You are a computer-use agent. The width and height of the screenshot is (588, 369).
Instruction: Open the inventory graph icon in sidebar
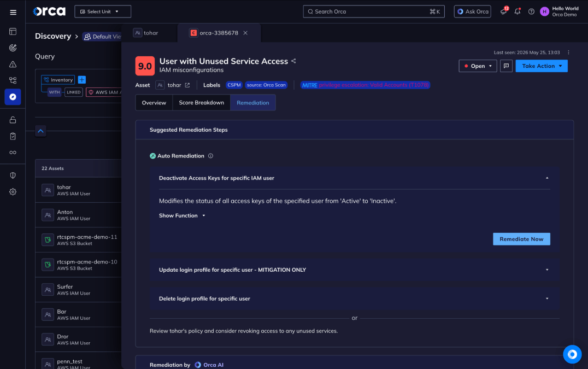13,80
